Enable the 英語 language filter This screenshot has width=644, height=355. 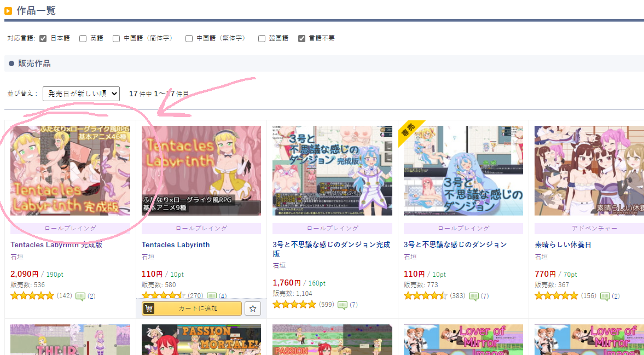(x=83, y=39)
